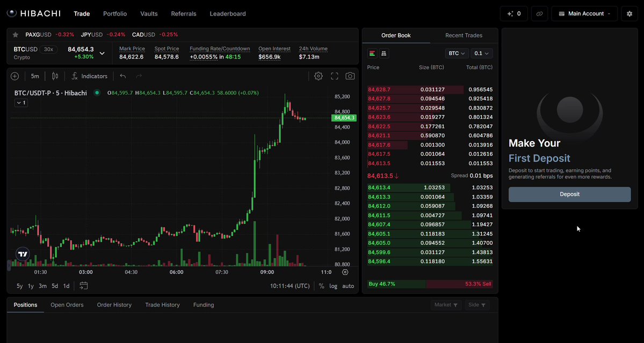Click the chain link icon in header
Viewport: 644px width, 343px height.
pyautogui.click(x=540, y=13)
